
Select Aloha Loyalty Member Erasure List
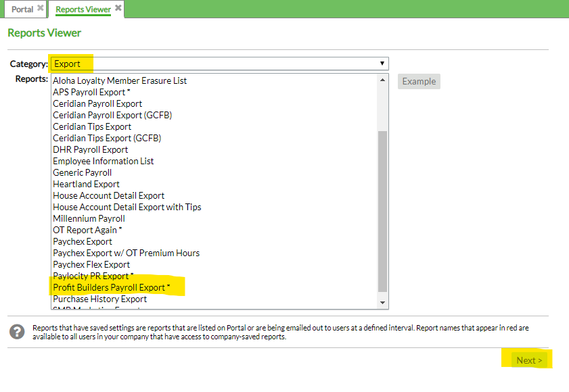pos(120,80)
